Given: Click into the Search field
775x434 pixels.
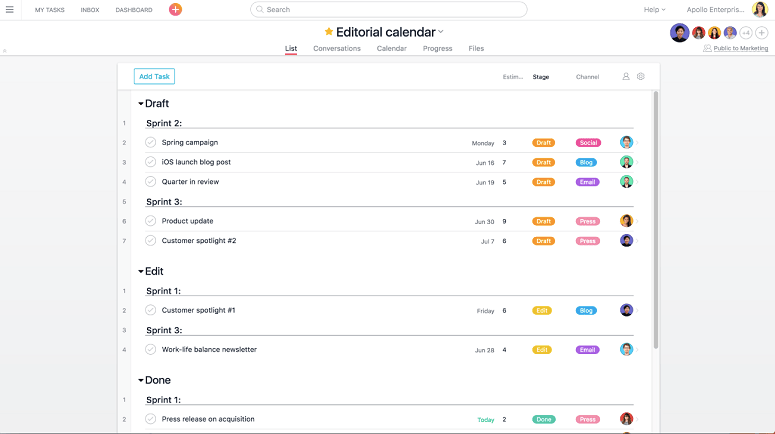Looking at the screenshot, I should point(389,10).
